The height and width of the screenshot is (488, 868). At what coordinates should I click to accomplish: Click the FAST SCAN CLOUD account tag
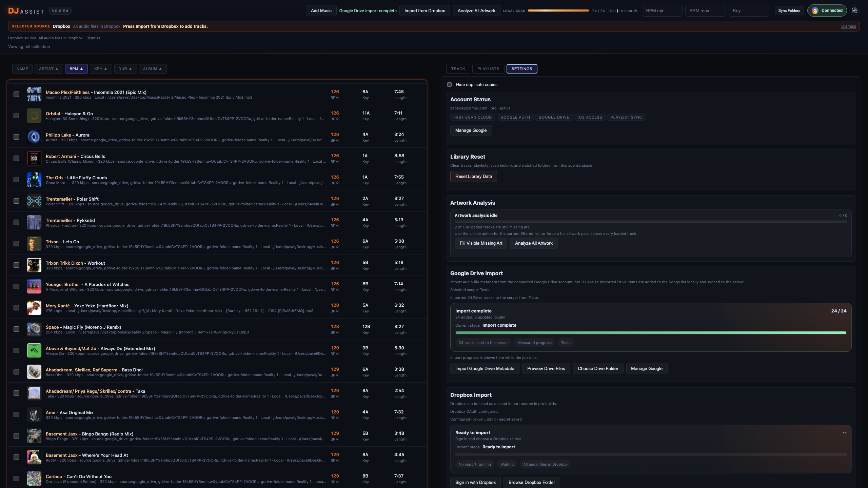coord(473,117)
